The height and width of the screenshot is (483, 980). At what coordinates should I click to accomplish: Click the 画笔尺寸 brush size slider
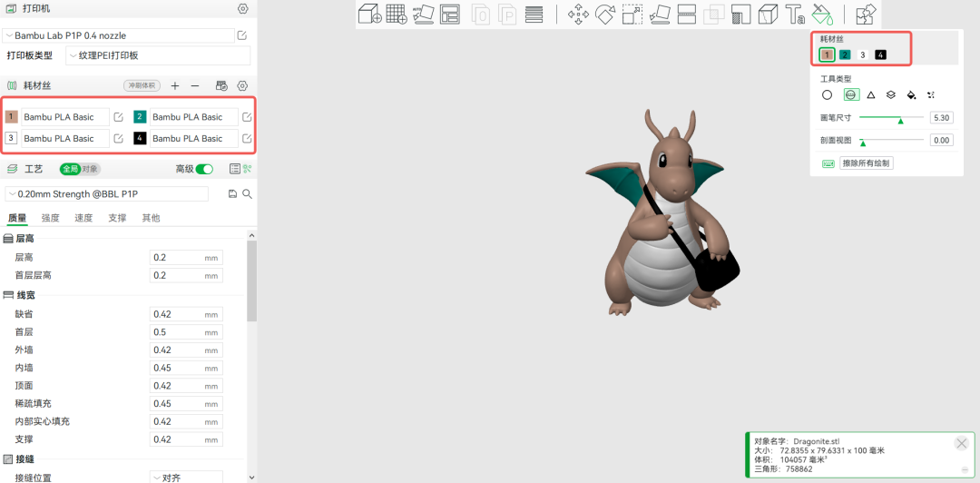[891, 118]
